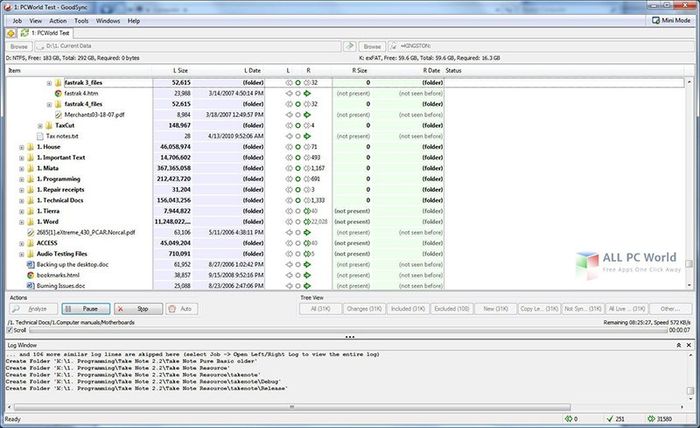The height and width of the screenshot is (428, 700).
Task: Click the log window horizontal scrollbar
Action: (x=292, y=407)
